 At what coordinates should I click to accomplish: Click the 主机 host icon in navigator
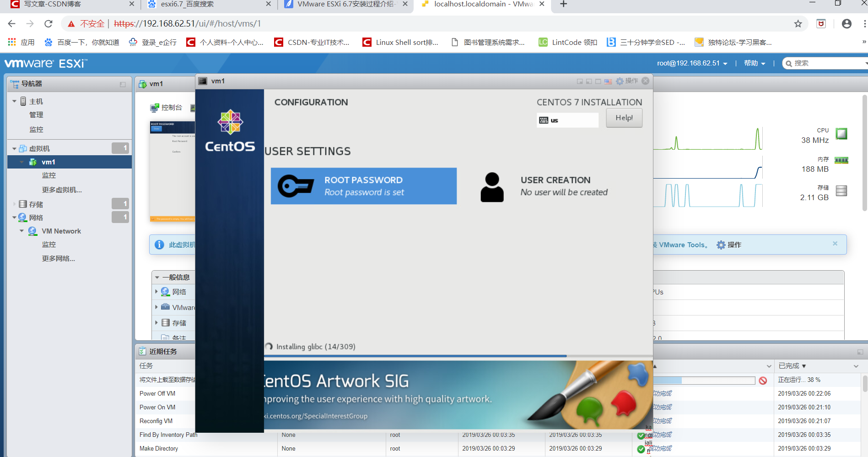pos(23,101)
